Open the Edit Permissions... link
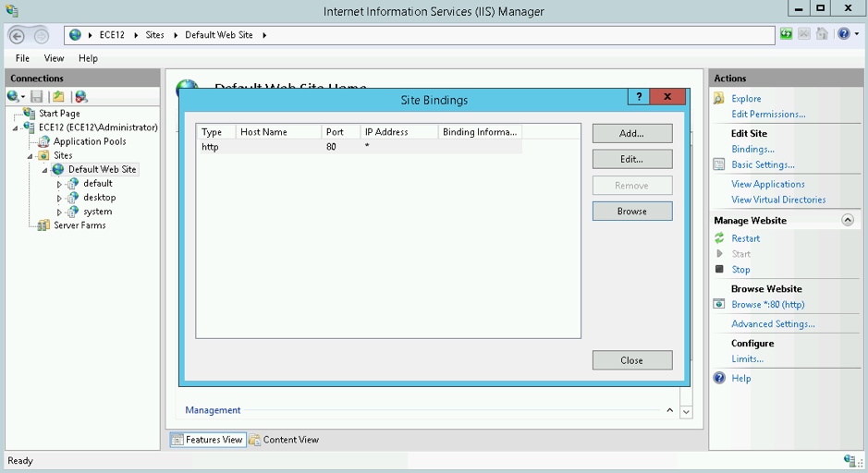The height and width of the screenshot is (473, 868). [768, 114]
